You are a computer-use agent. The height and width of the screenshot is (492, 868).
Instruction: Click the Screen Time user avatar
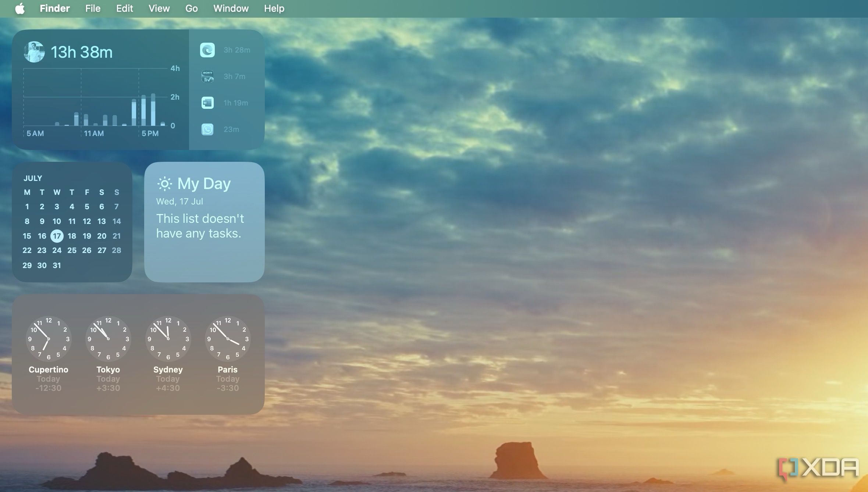[34, 52]
